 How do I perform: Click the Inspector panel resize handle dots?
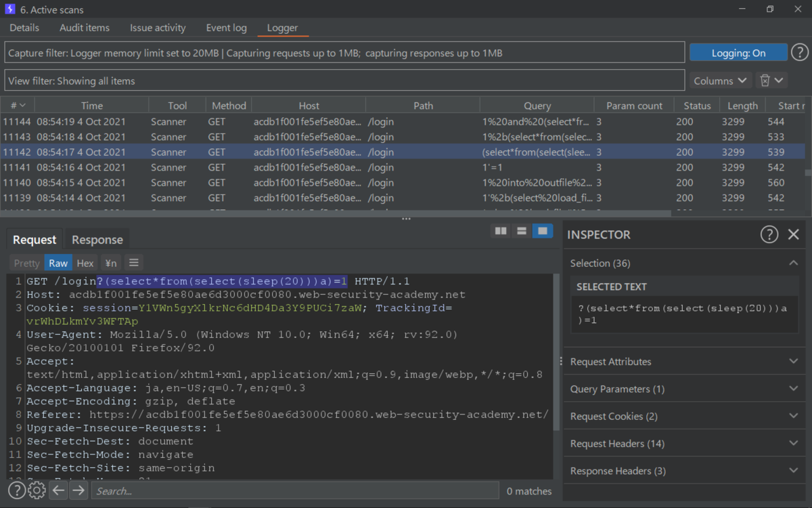click(x=561, y=361)
